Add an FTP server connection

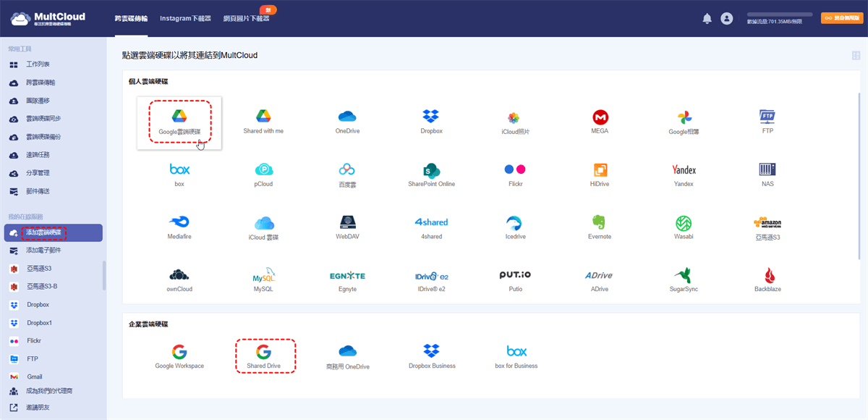pos(767,122)
